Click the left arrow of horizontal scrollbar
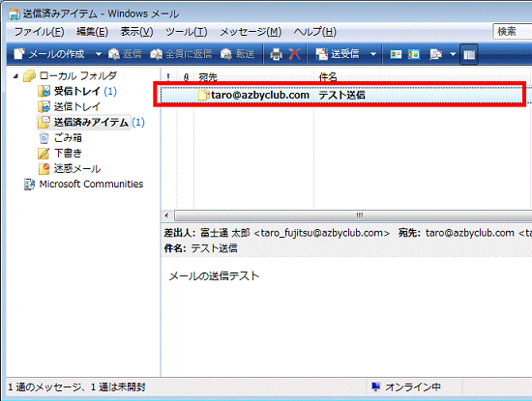The image size is (532, 401). click(166, 215)
